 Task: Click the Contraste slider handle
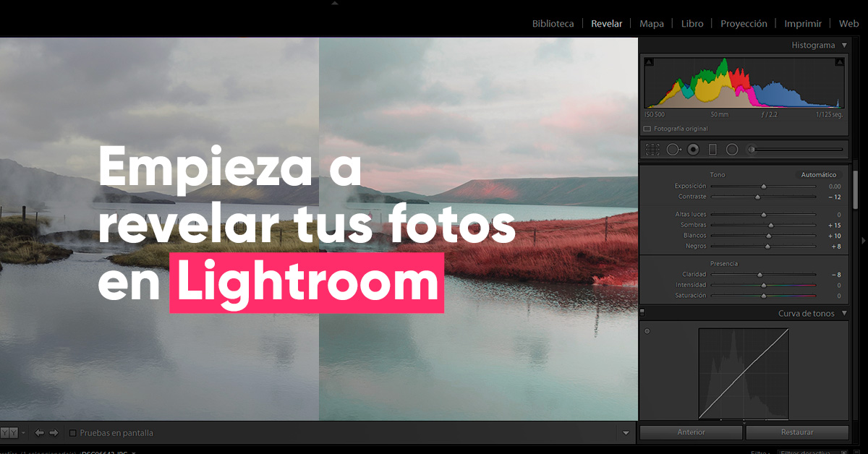pyautogui.click(x=757, y=197)
